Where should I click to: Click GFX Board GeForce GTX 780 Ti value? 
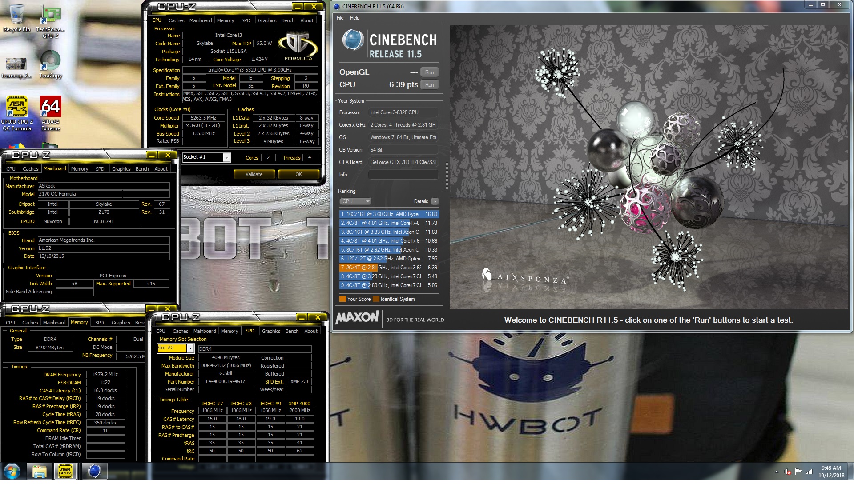click(x=403, y=162)
